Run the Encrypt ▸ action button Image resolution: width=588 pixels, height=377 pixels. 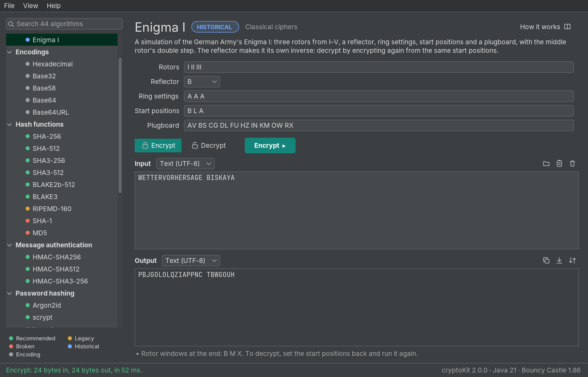(270, 146)
